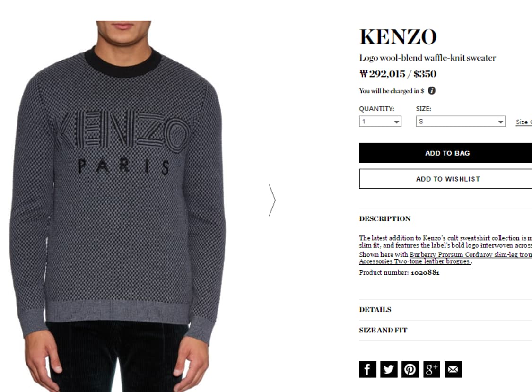Pin sweater on Pinterest icon
This screenshot has height=392, width=532.
point(410,369)
